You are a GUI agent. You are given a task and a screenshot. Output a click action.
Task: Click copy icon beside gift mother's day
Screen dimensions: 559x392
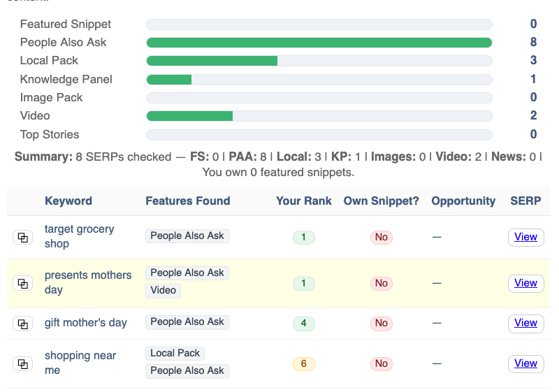point(23,324)
